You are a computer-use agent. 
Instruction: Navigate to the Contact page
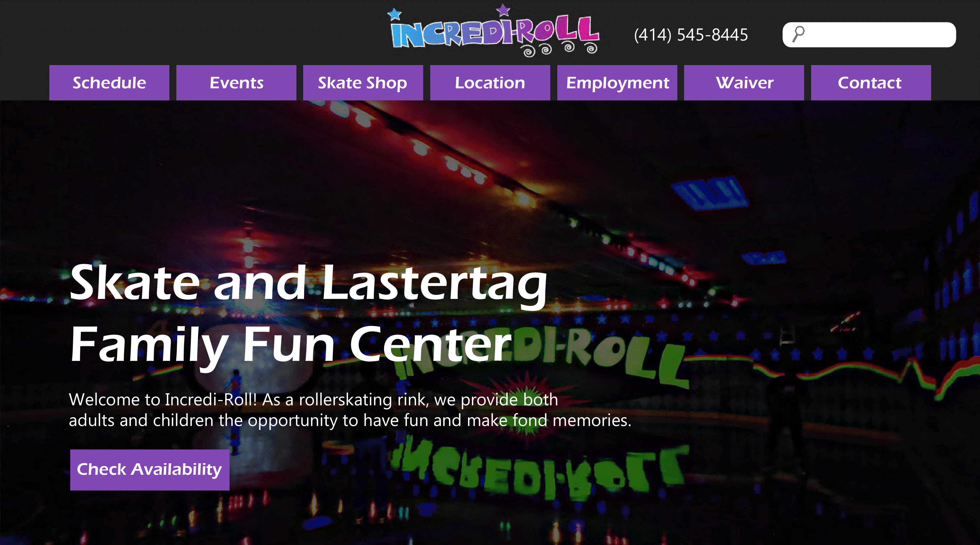tap(871, 83)
